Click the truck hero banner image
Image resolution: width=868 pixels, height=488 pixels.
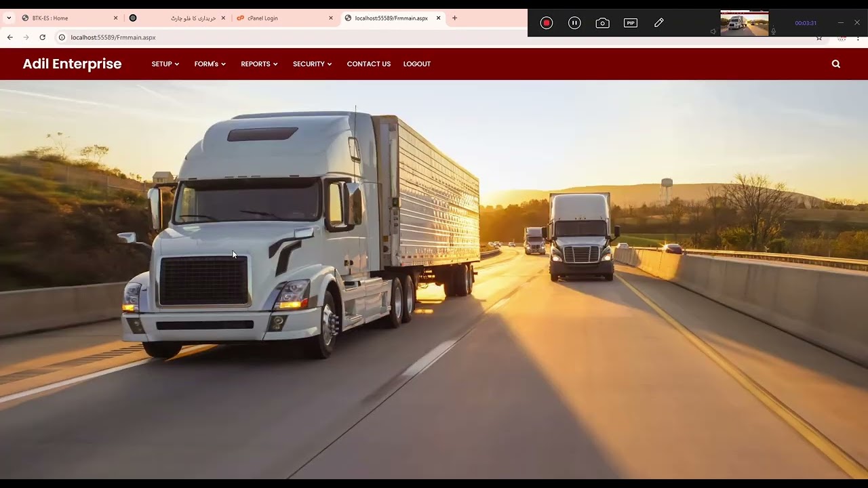(x=434, y=279)
